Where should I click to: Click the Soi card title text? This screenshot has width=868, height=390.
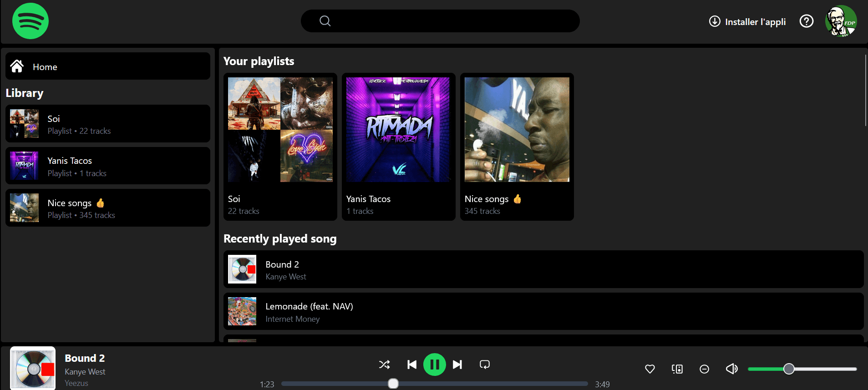(234, 199)
